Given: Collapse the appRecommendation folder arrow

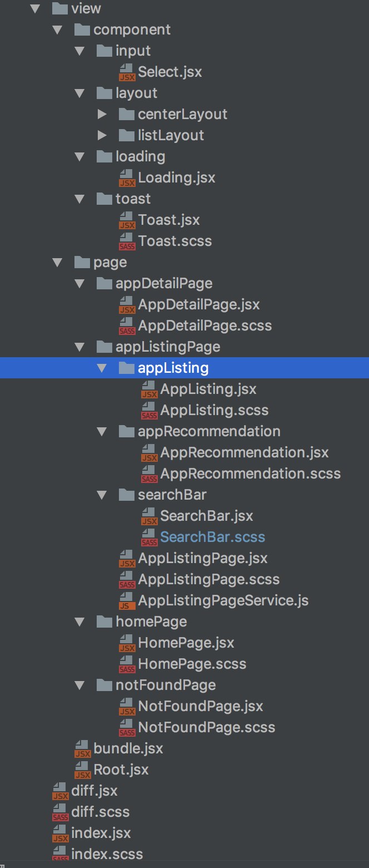Looking at the screenshot, I should (102, 431).
